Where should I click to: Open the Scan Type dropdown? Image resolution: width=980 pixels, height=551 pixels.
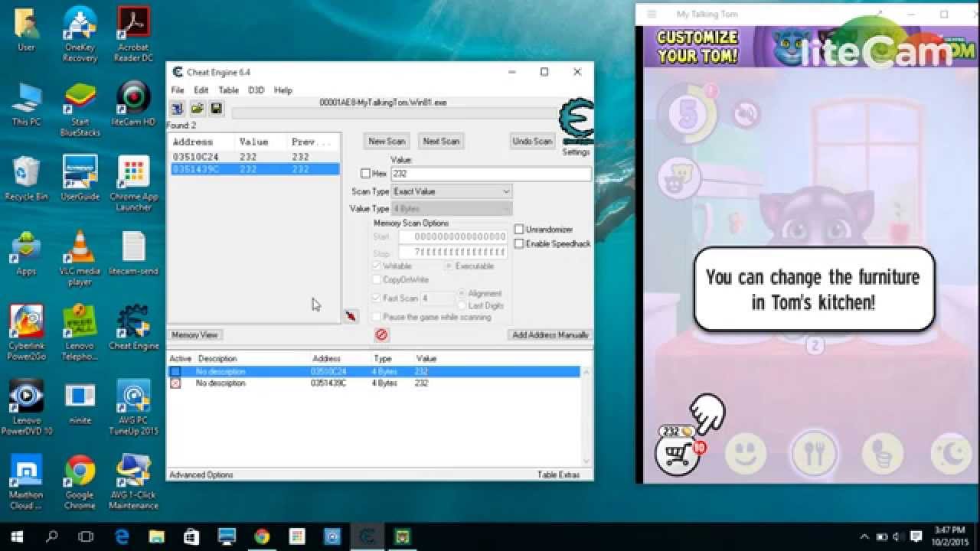click(x=452, y=191)
